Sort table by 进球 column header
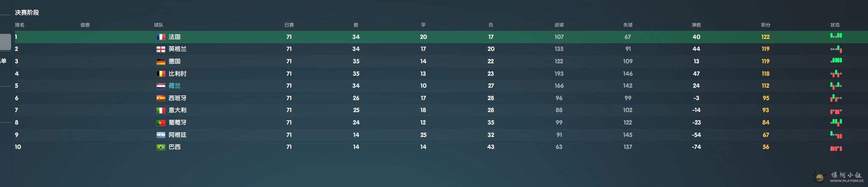The image size is (868, 187). pyautogui.click(x=559, y=25)
